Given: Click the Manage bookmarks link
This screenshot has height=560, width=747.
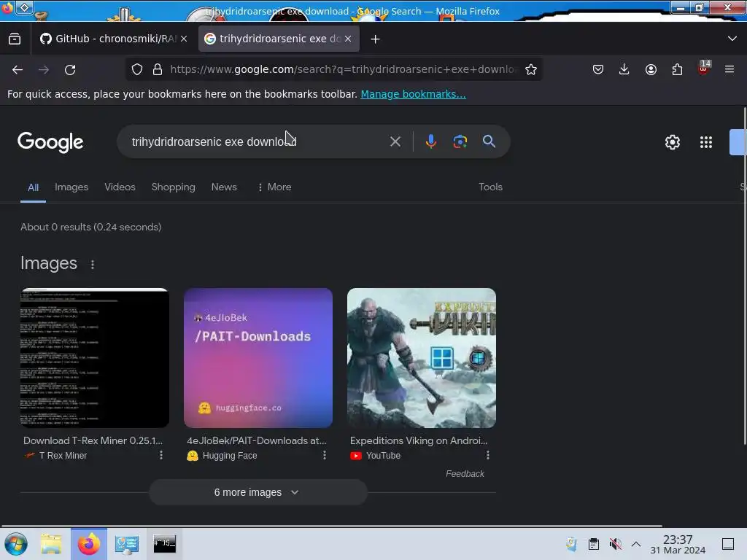Looking at the screenshot, I should (413, 94).
